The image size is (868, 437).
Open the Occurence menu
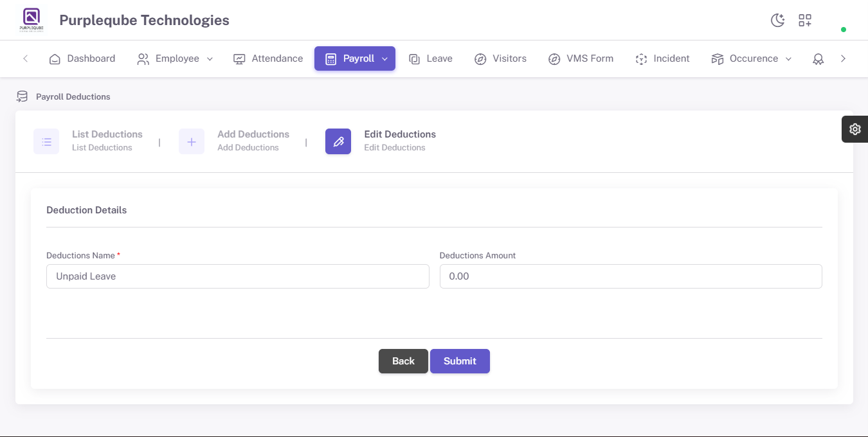[752, 58]
